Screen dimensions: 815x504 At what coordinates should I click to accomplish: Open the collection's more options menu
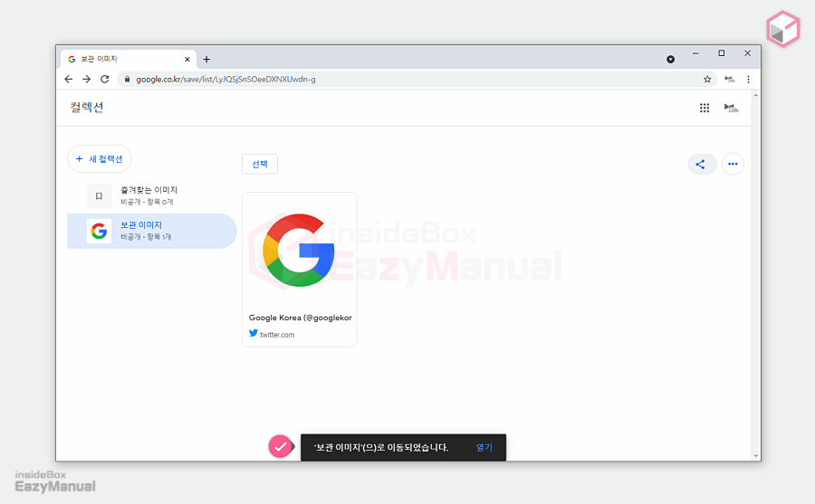point(733,164)
